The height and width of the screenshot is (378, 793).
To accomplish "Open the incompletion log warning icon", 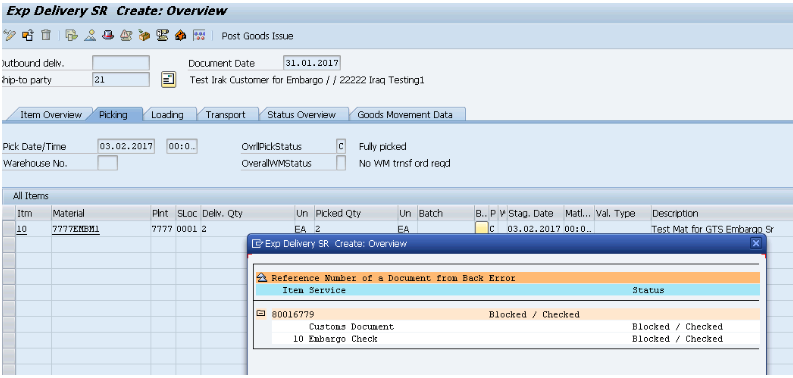I will point(126,35).
